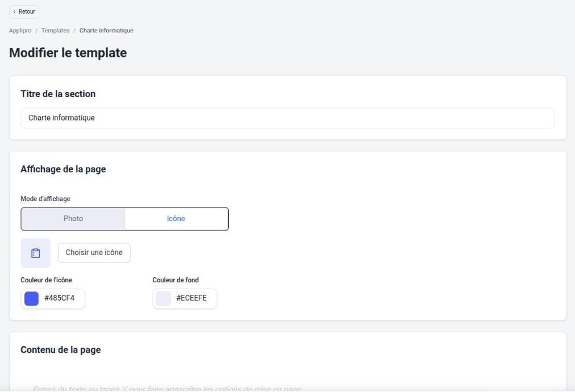Click the Titre de la section heading
This screenshot has width=575, height=392.
coord(58,94)
